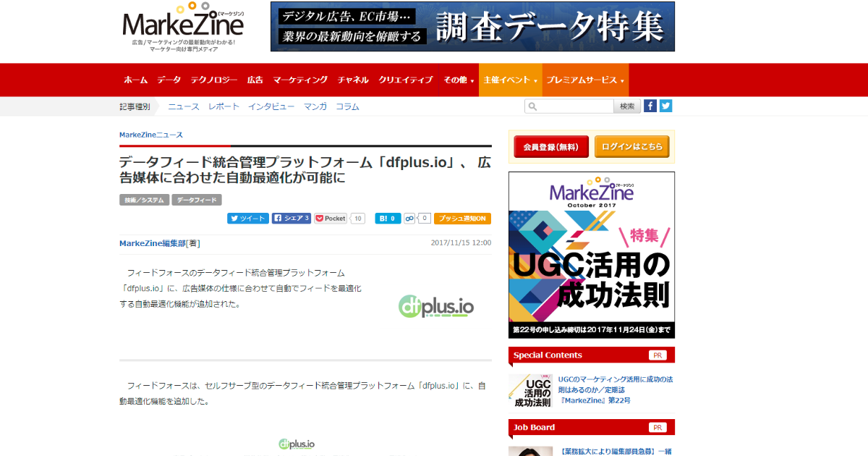This screenshot has height=456, width=868.
Task: Open the 調査データ特集 top banner
Action: [x=472, y=27]
